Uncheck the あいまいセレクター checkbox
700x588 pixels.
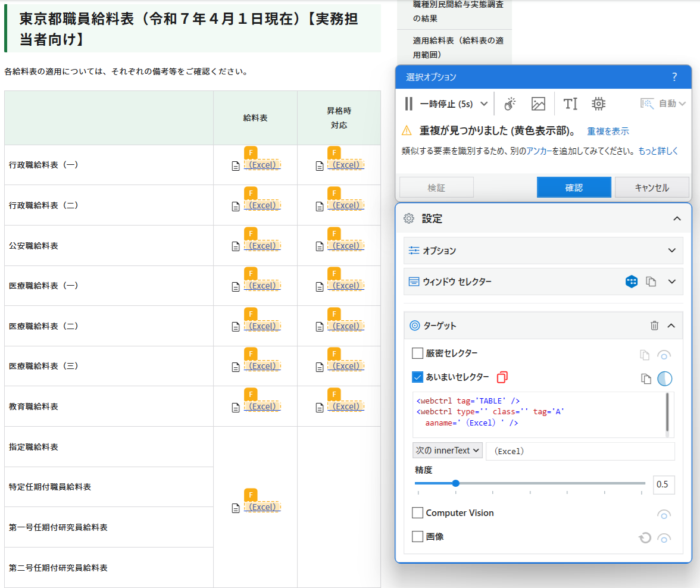417,377
